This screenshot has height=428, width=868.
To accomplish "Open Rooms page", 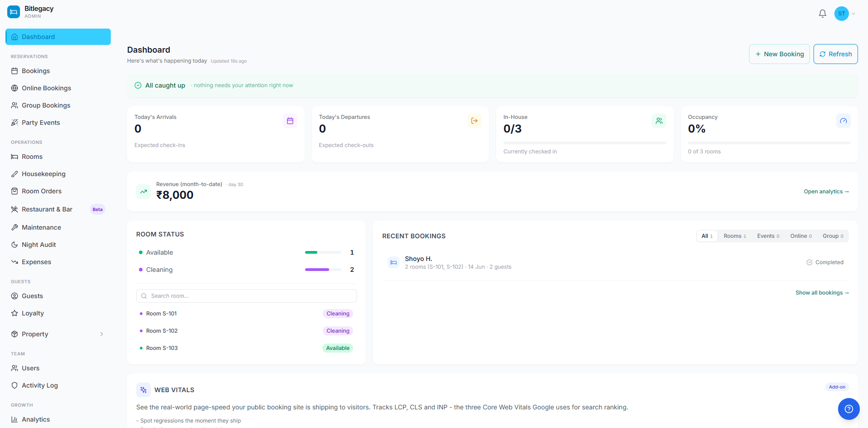I will [58, 157].
